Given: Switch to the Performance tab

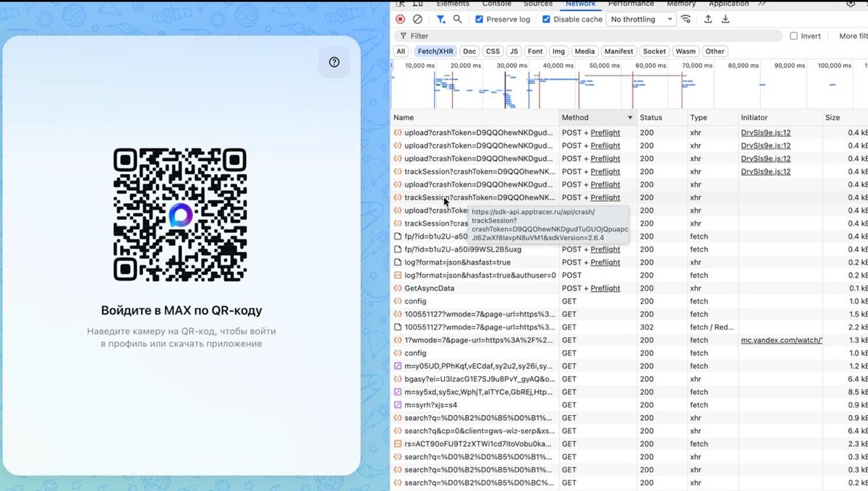Looking at the screenshot, I should point(631,4).
